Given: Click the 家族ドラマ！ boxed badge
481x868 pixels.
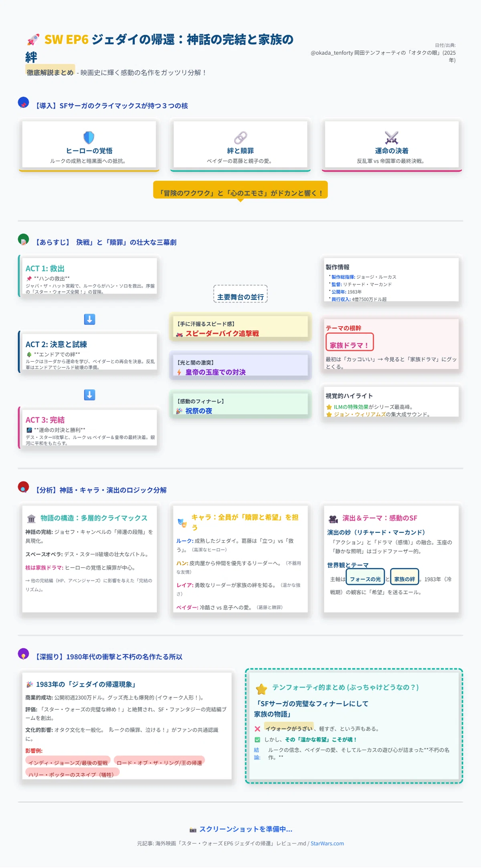Looking at the screenshot, I should click(349, 342).
